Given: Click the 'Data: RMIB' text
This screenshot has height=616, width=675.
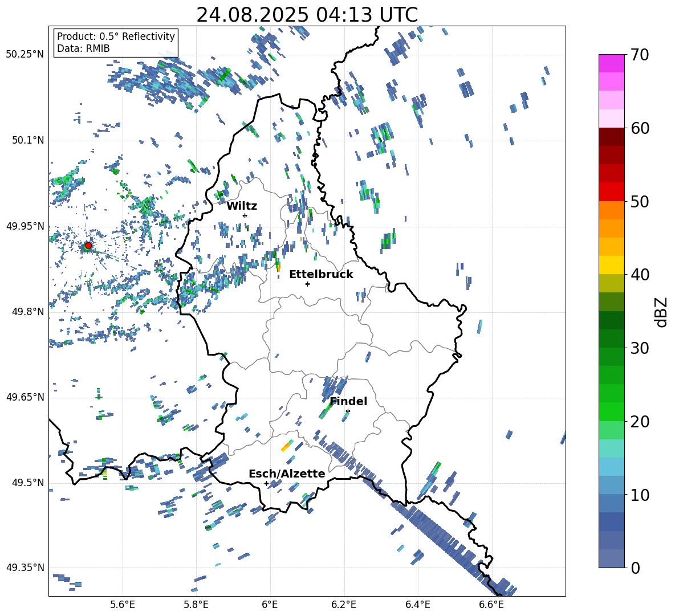Looking at the screenshot, I should point(83,48).
